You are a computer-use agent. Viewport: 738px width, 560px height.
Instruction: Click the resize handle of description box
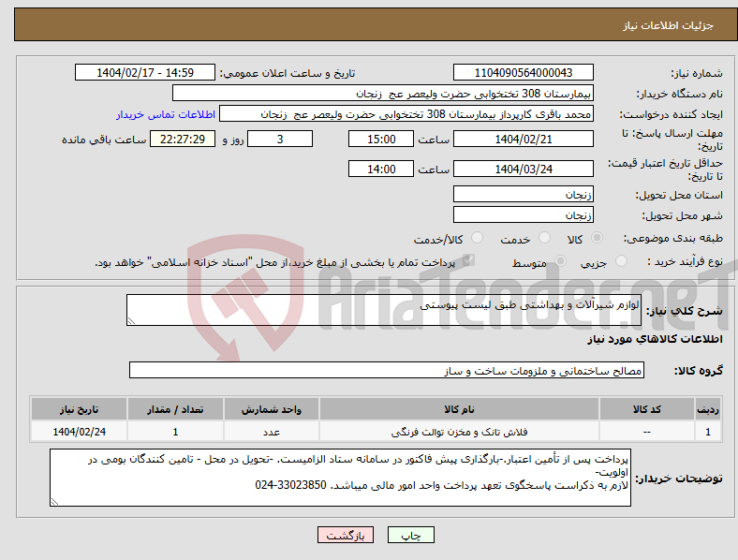pyautogui.click(x=131, y=321)
